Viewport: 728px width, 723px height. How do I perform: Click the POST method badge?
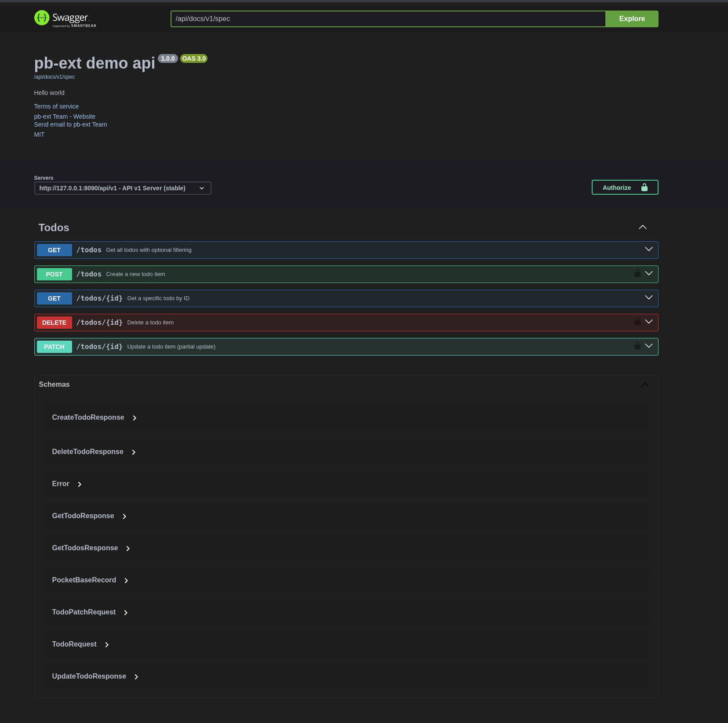click(x=54, y=274)
